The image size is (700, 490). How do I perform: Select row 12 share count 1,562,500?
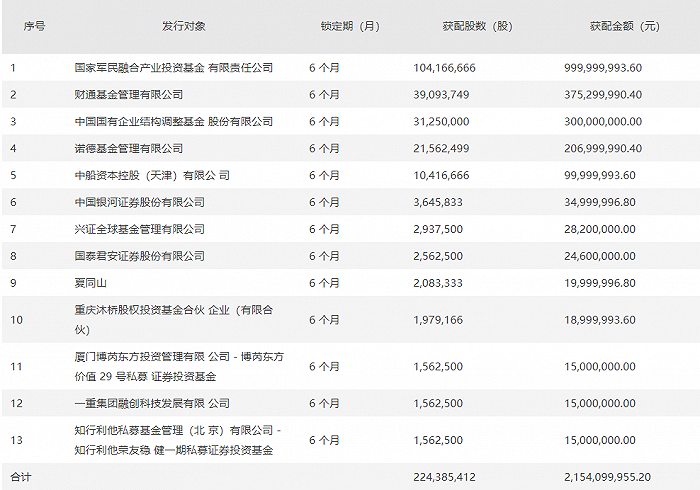438,403
